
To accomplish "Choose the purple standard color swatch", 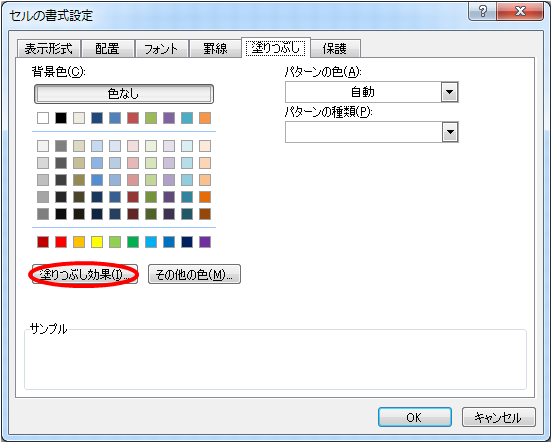I will 205,242.
